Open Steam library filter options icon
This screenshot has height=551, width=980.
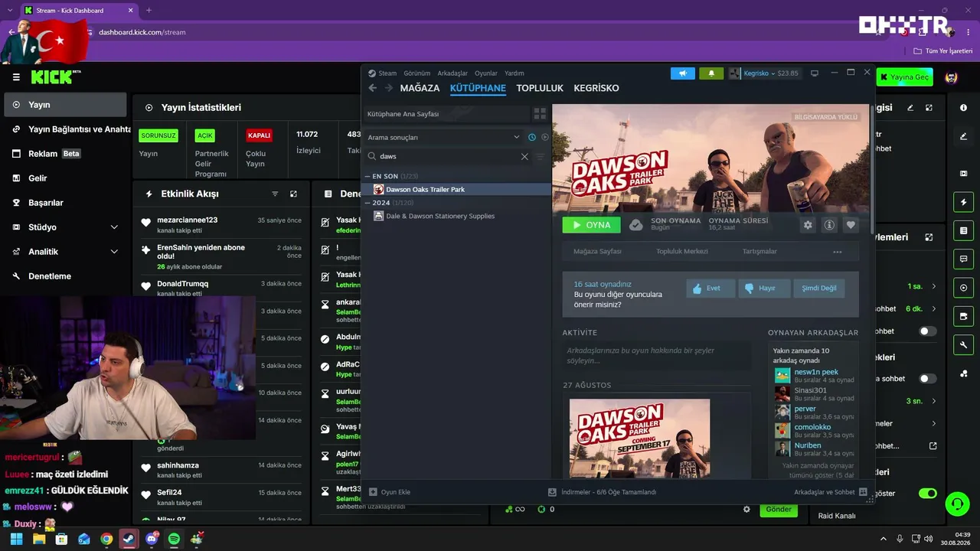tap(541, 156)
